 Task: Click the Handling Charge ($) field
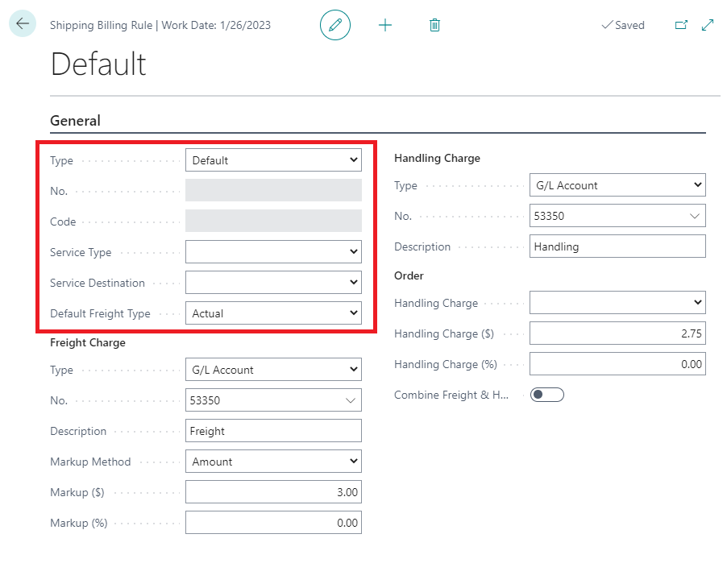617,333
